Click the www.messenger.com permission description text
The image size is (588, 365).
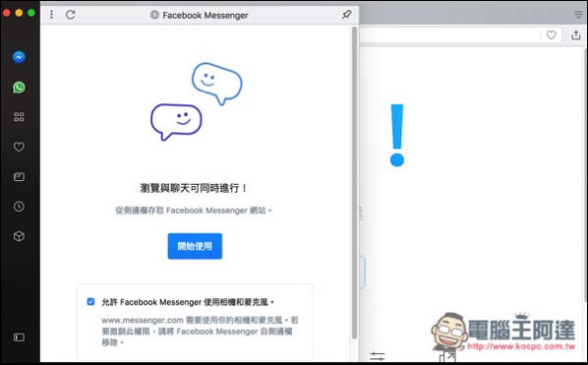(x=200, y=331)
